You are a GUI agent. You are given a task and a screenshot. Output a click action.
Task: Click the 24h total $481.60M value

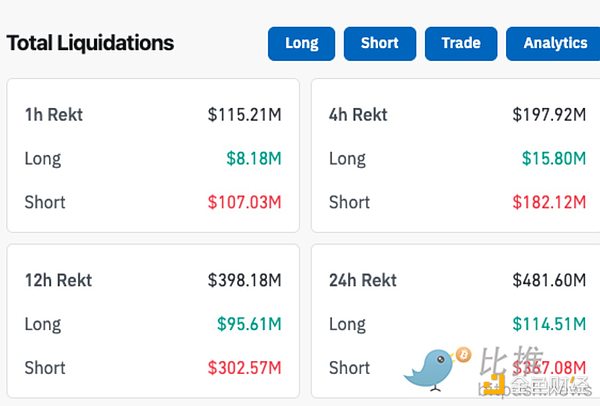[x=549, y=281]
